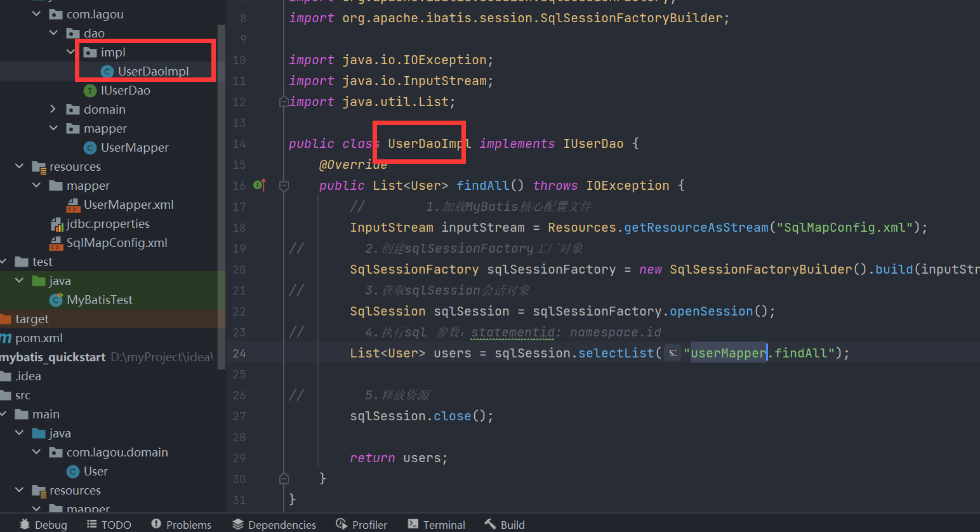
Task: Click the @Override annotation on line 15
Action: click(x=353, y=165)
